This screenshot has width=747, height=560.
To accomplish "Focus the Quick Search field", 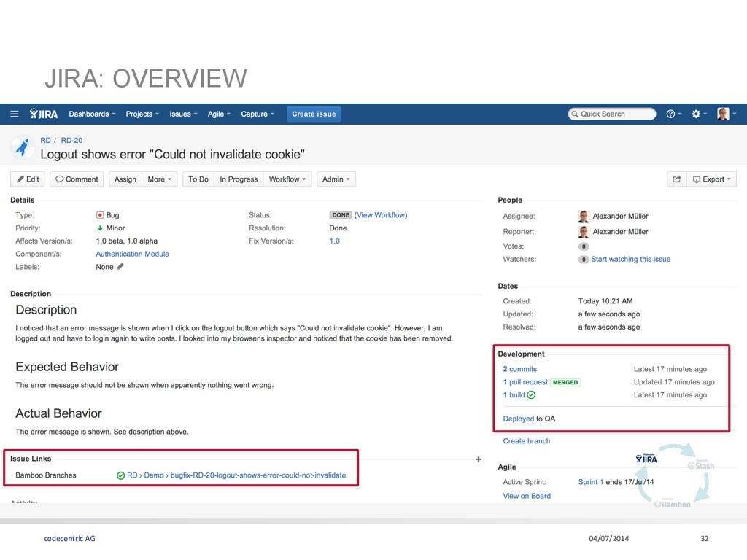I will click(612, 114).
